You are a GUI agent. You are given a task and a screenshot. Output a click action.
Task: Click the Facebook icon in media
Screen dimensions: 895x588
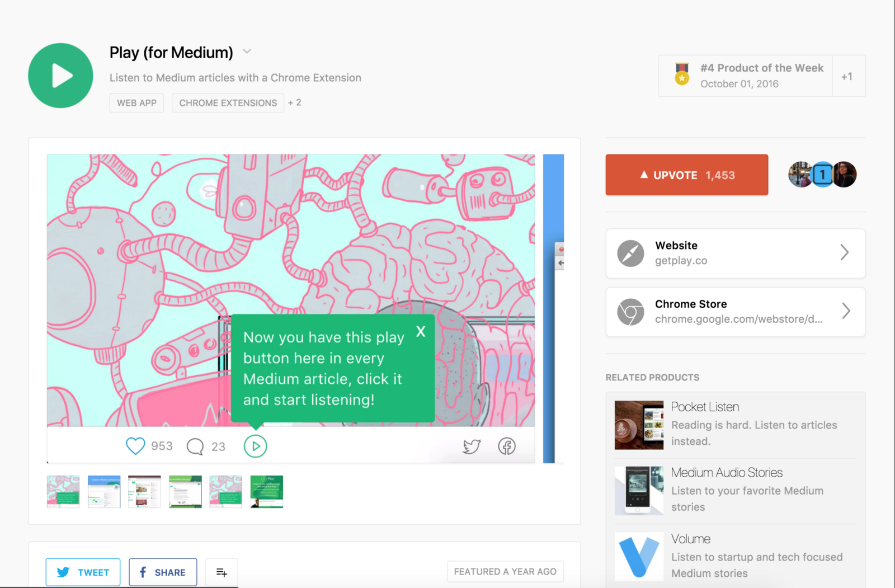point(507,446)
